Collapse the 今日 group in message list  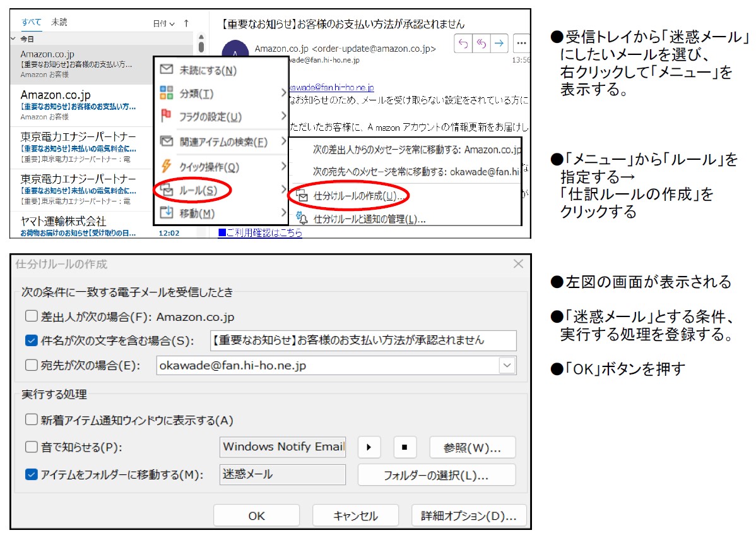[x=14, y=39]
